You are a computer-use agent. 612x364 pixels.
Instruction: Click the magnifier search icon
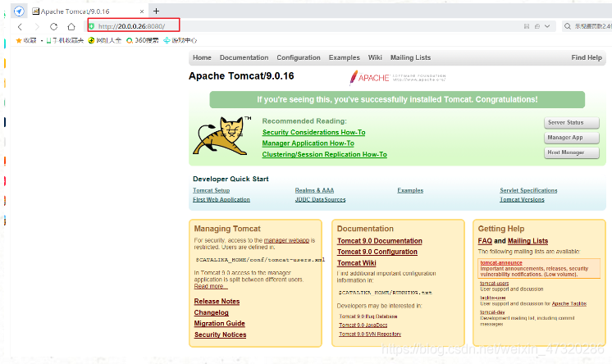568,26
